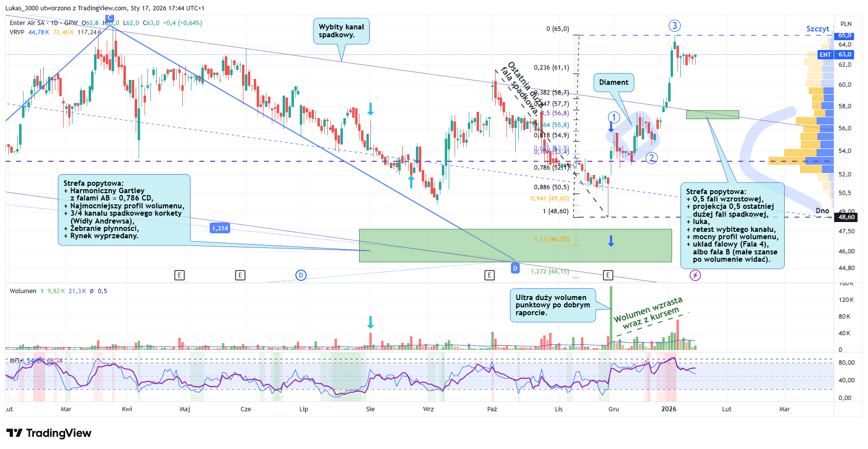The height and width of the screenshot is (449, 868).
Task: Select the Diament callout note
Action: tap(613, 82)
